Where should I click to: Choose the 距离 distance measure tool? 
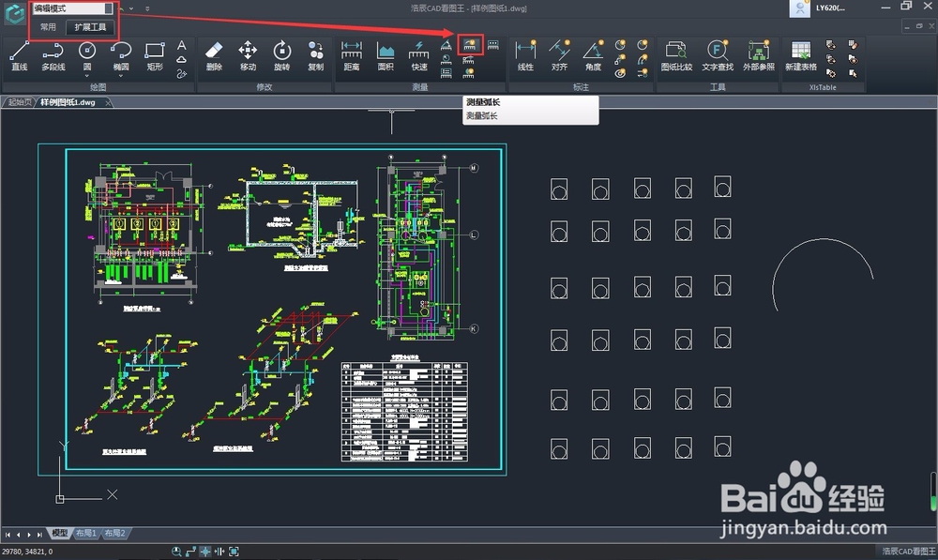point(352,56)
